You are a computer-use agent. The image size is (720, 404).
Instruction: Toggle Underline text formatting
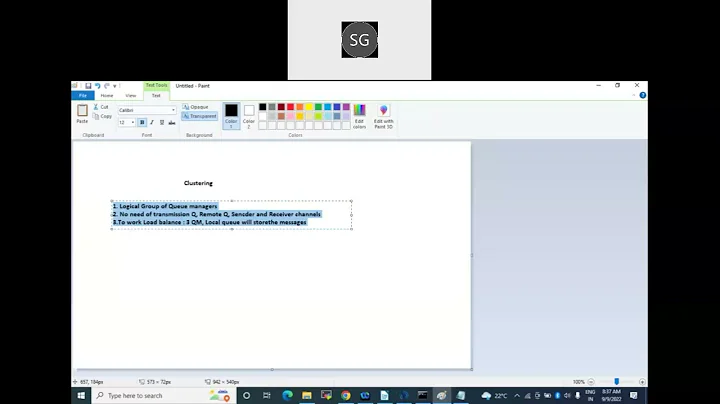(162, 123)
